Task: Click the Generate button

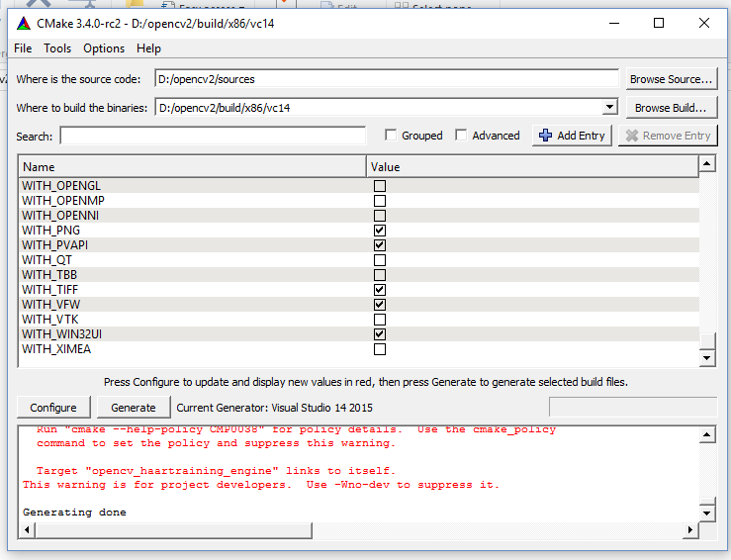Action: pos(134,408)
